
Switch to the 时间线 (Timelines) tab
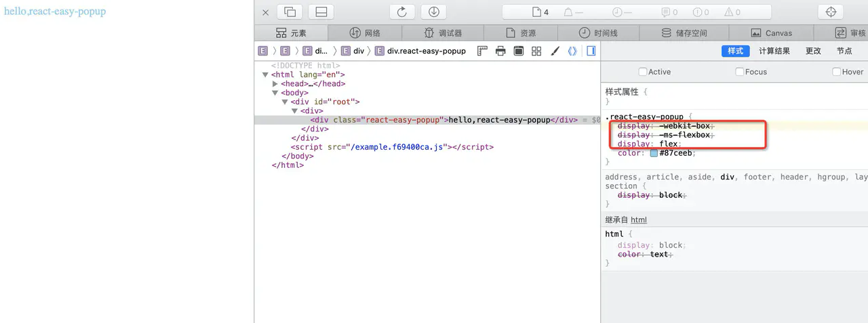coord(597,33)
